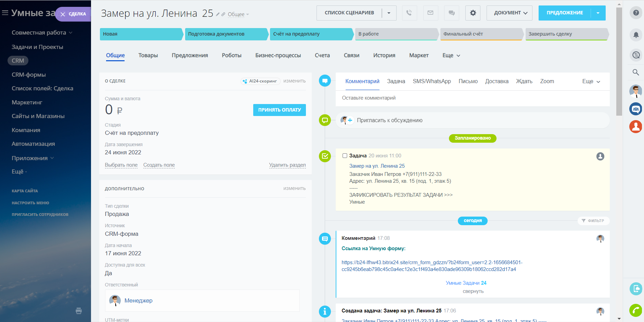This screenshot has width=644, height=322.
Task: Click the Менеджер responsible link
Action: click(x=138, y=300)
